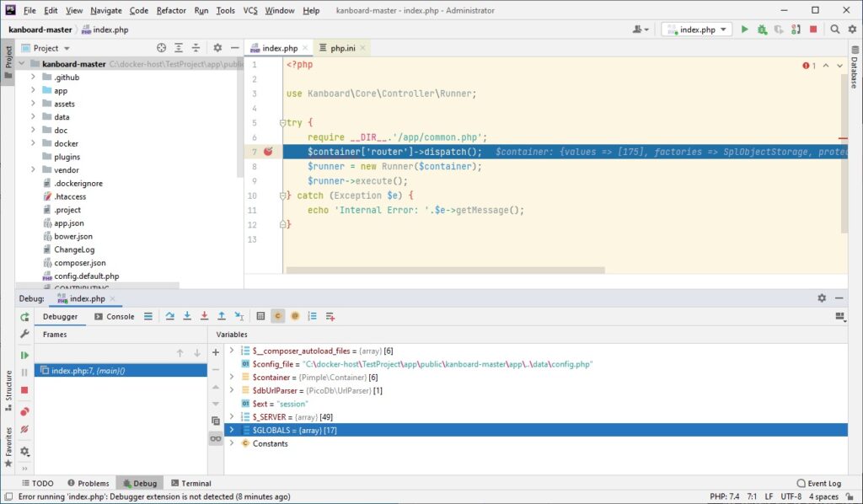Click Step Into in debugger toolbar
863x504 pixels.
point(187,316)
